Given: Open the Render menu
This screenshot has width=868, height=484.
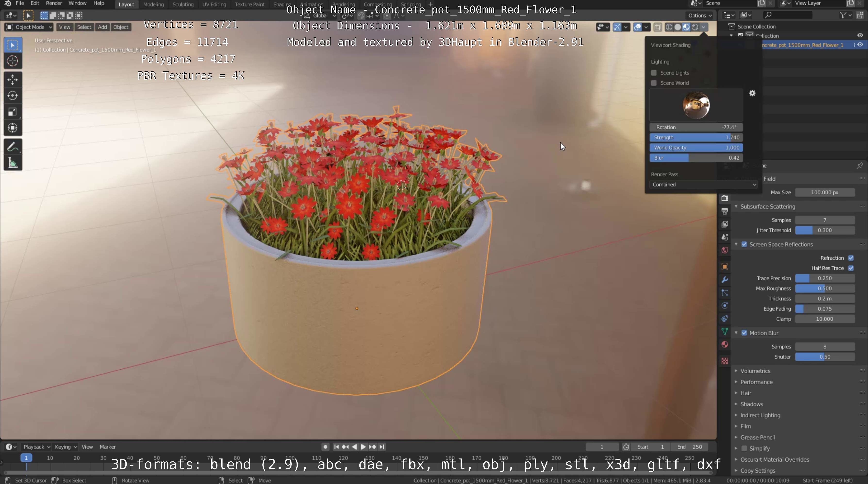Looking at the screenshot, I should (54, 3).
